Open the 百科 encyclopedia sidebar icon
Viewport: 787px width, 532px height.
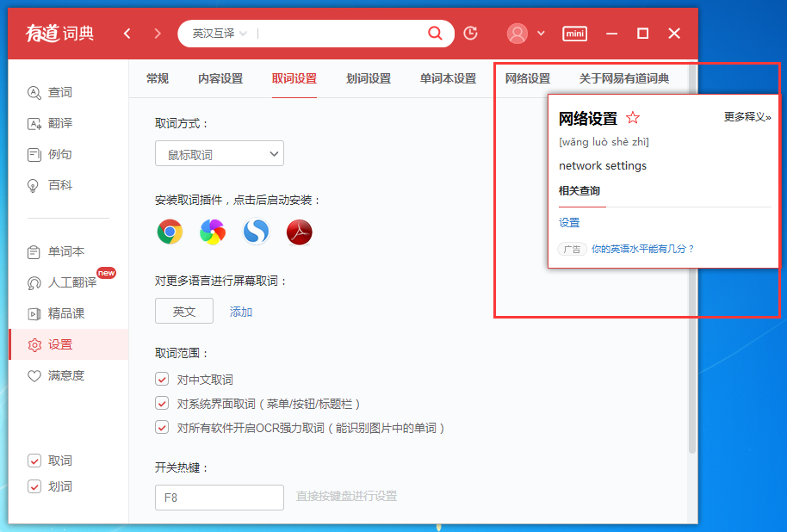point(34,185)
